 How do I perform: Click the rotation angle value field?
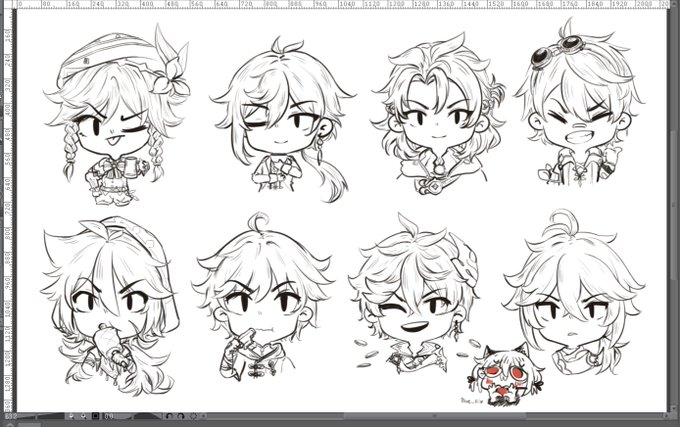coord(109,416)
